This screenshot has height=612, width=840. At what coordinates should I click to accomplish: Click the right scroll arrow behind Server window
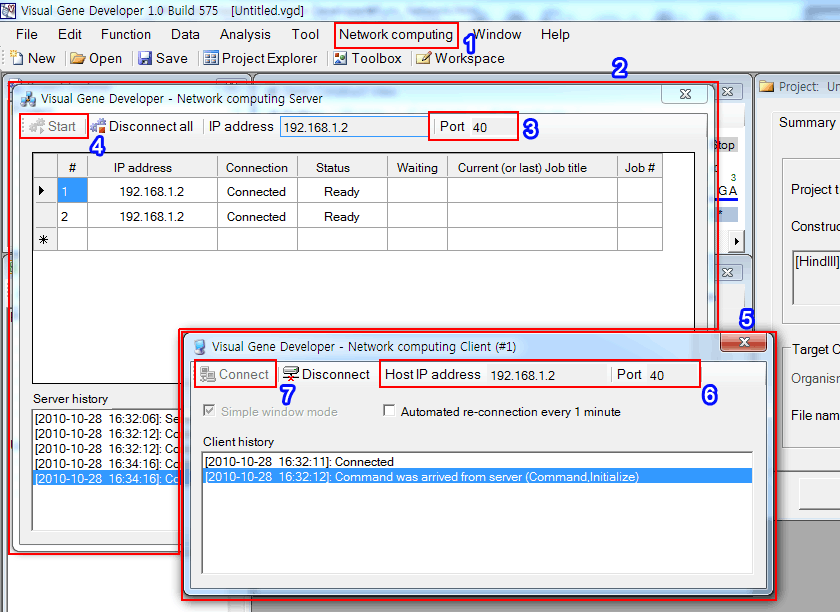click(737, 241)
